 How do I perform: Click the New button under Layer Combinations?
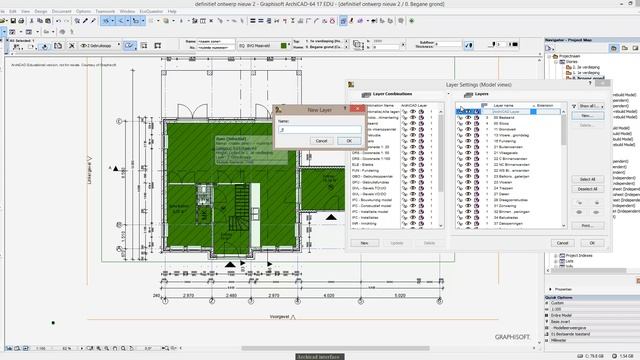coord(364,243)
